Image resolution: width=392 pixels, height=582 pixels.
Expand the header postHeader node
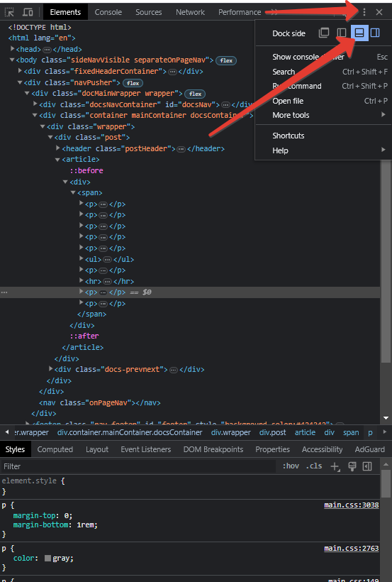58,148
